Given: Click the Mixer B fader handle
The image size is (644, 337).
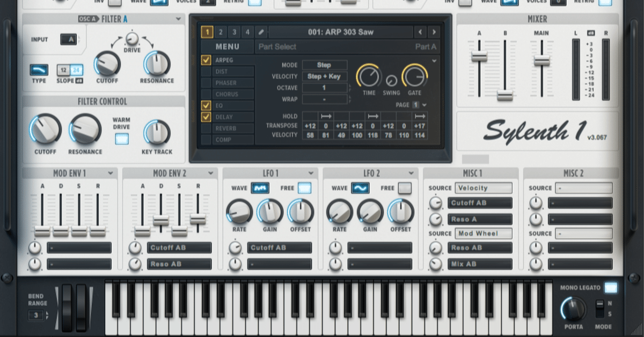Looking at the screenshot, I should (504, 96).
